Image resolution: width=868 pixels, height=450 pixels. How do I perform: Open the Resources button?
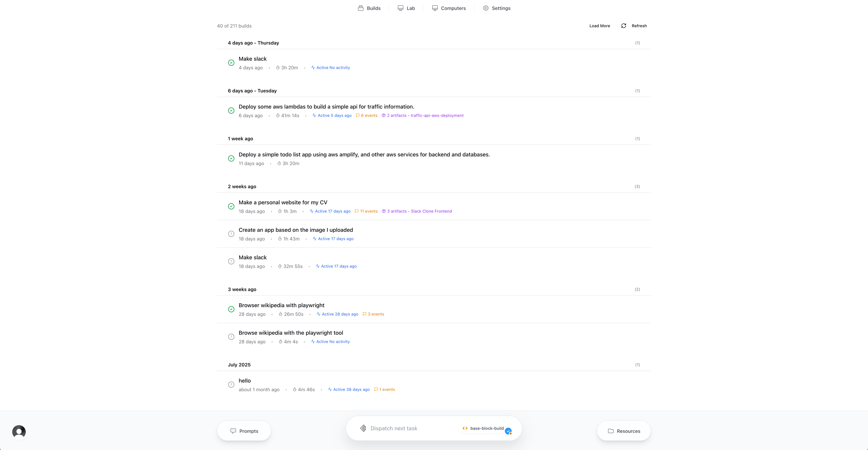624,431
